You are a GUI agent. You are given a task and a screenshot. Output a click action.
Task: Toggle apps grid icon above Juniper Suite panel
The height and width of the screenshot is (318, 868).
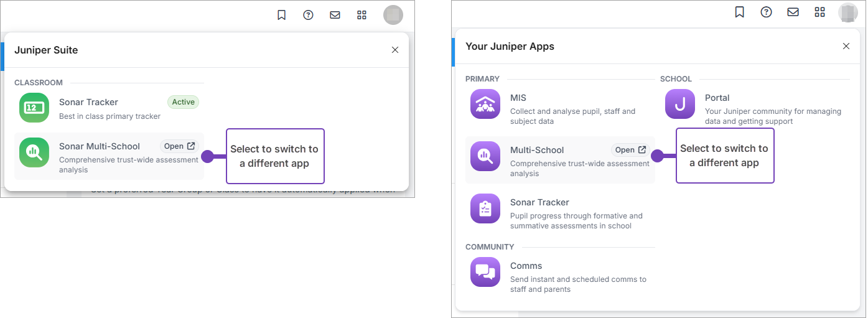click(x=362, y=15)
